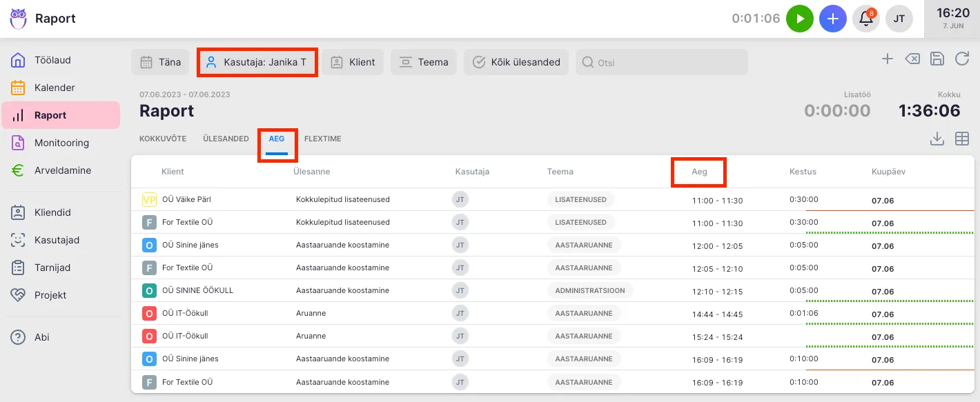This screenshot has width=980, height=402.
Task: Sort table by Kestus column header
Action: tap(803, 172)
